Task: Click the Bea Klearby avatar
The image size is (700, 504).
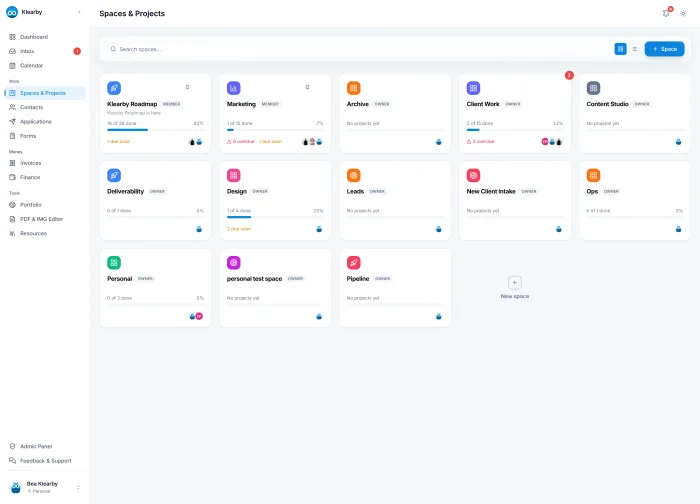Action: [x=16, y=487]
